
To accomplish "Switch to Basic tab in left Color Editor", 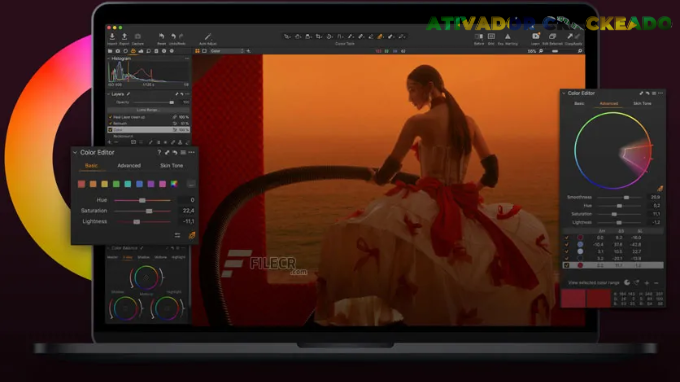I will [91, 166].
